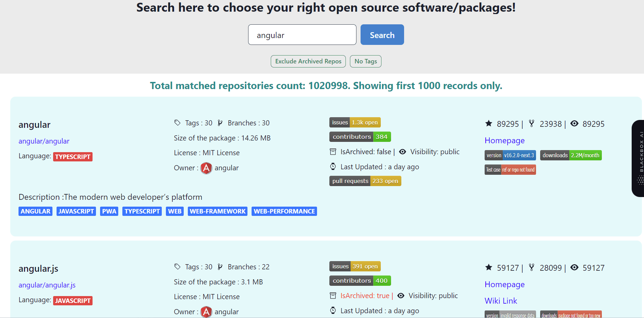Open the Blackbox AI side panel
The image size is (644, 318).
pos(638,158)
